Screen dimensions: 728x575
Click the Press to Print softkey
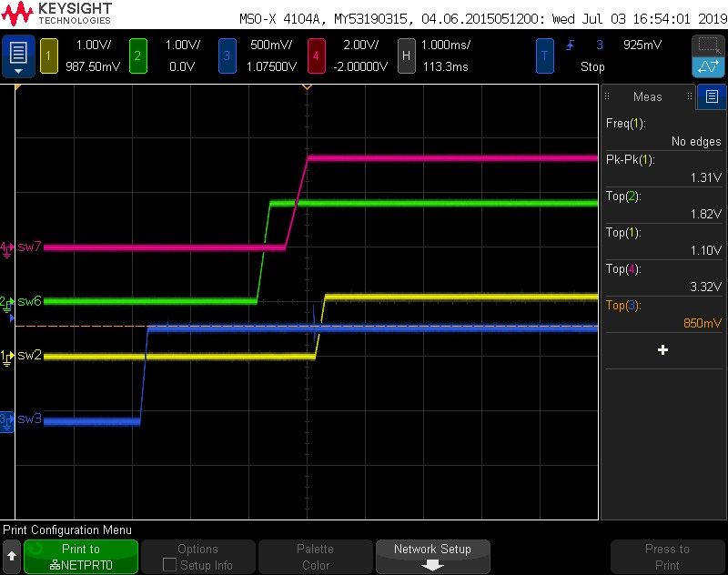[x=667, y=556]
